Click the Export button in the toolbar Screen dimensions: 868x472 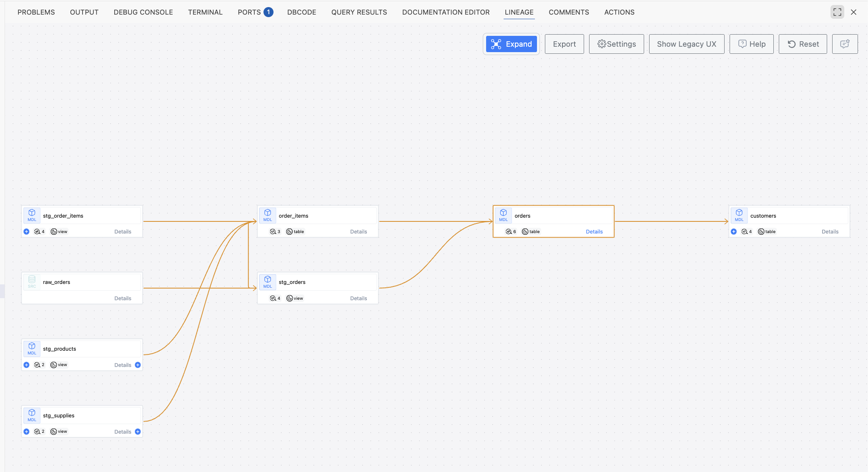click(564, 44)
